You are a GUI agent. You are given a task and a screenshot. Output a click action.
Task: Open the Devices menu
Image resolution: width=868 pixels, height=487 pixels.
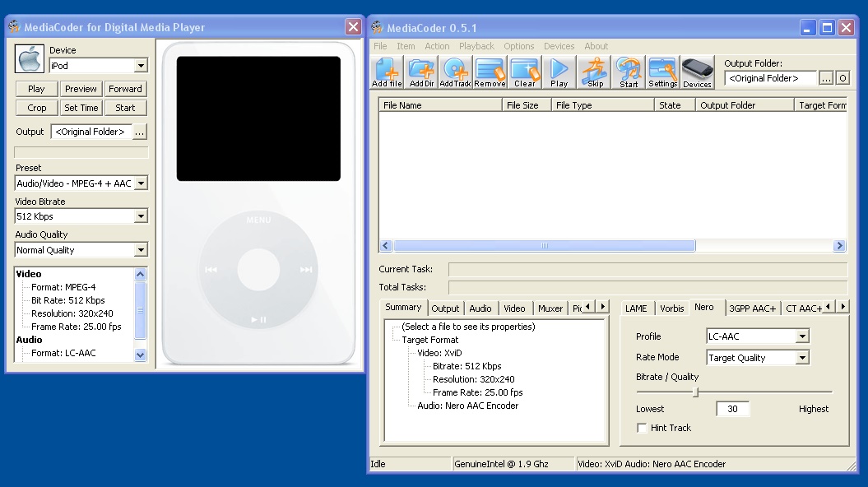pos(559,46)
